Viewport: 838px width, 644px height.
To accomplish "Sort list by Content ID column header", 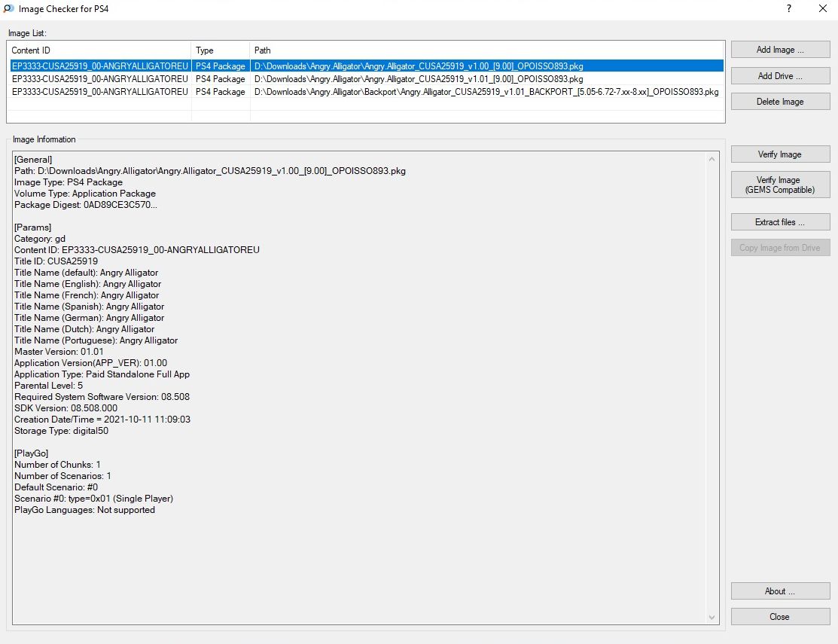I will 99,50.
